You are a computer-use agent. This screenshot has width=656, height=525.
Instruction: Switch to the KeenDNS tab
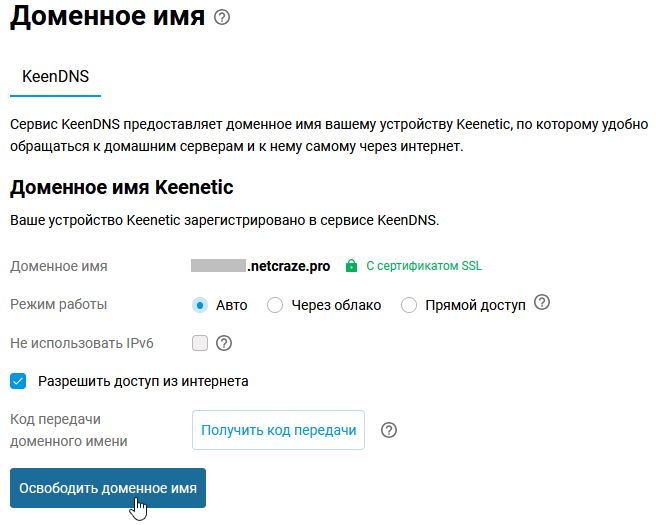click(x=55, y=76)
